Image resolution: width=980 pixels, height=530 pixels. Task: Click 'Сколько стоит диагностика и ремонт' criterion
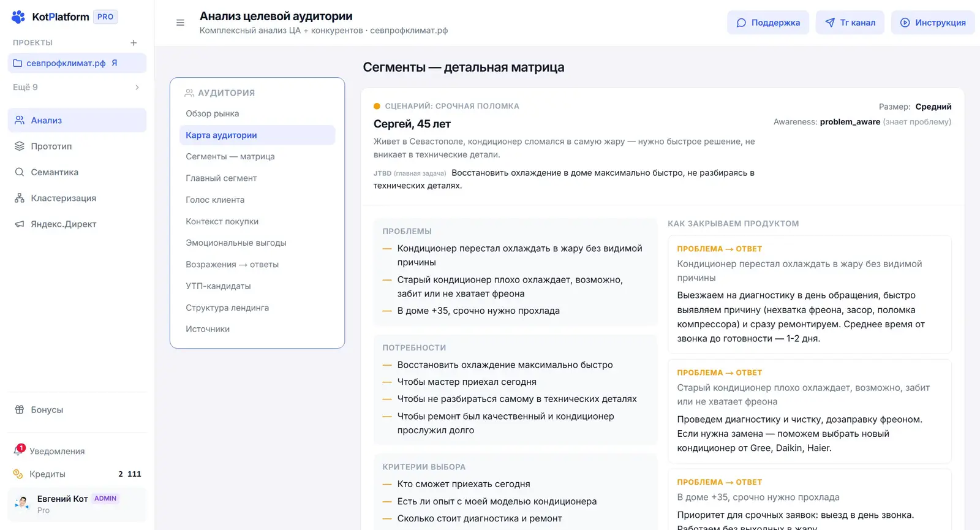pyautogui.click(x=480, y=518)
